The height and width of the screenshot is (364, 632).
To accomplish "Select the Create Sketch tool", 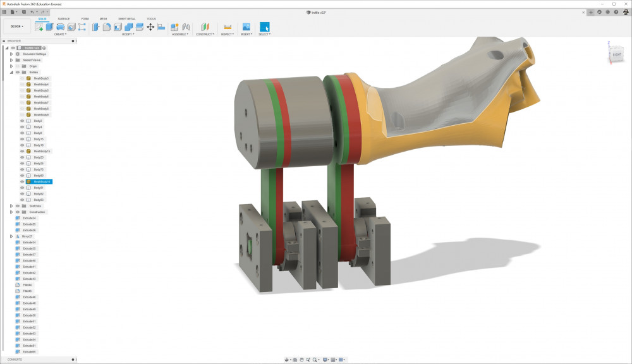I will pos(39,27).
